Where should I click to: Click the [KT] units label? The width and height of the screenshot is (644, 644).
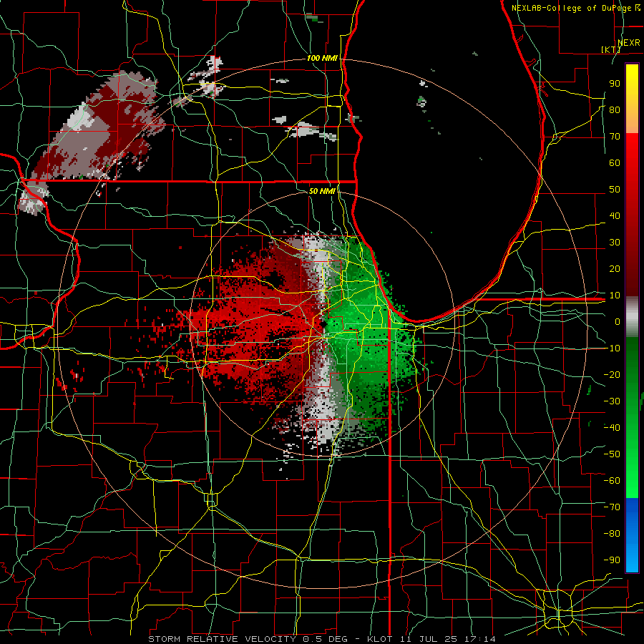pyautogui.click(x=611, y=49)
